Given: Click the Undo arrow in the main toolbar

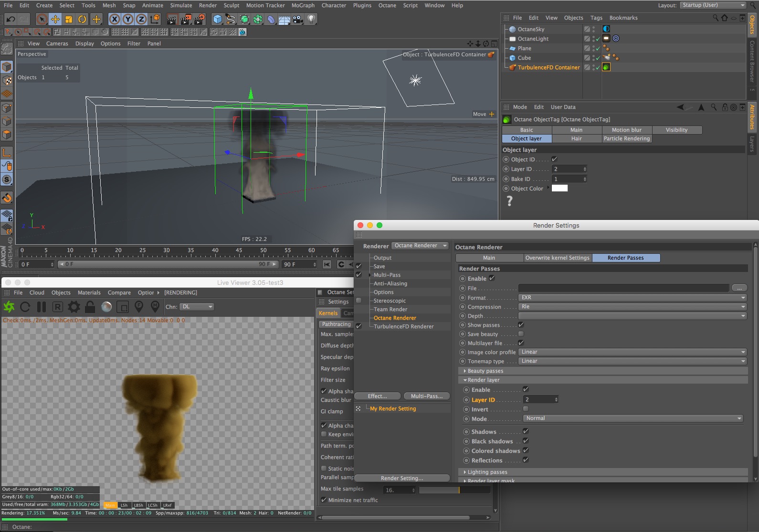Looking at the screenshot, I should [11, 19].
